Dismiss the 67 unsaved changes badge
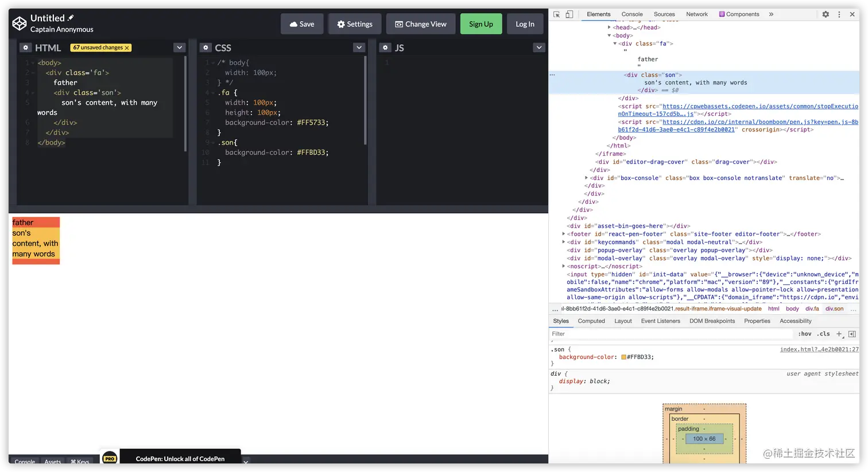The height and width of the screenshot is (472, 868). coord(127,48)
